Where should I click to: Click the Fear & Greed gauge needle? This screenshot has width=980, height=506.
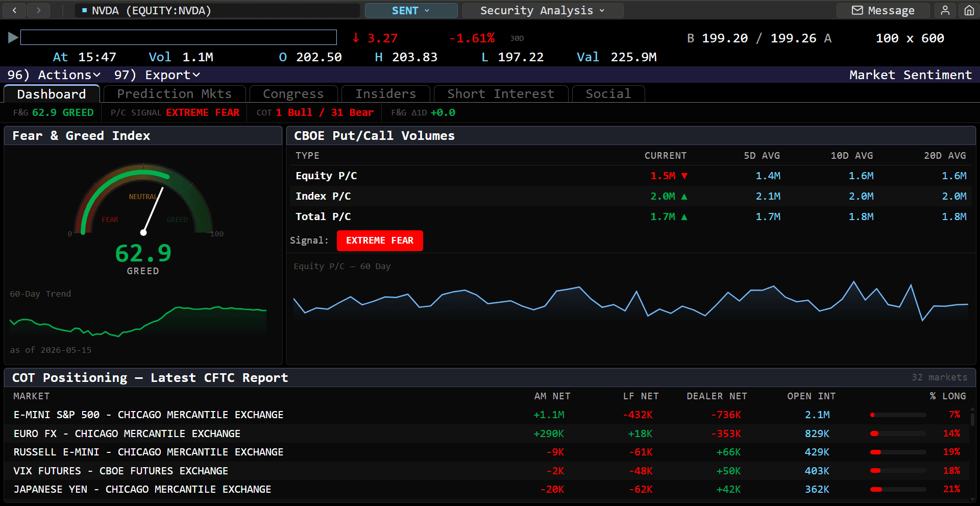click(153, 210)
